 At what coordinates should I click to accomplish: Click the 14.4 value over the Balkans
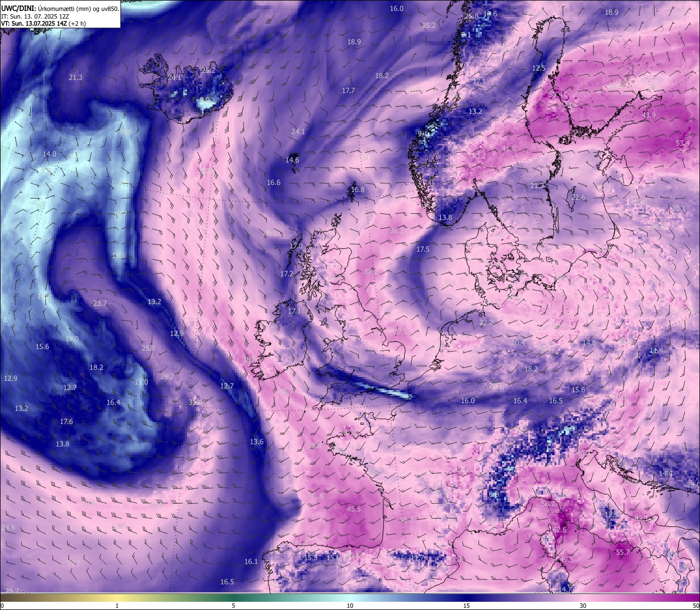tap(666, 473)
